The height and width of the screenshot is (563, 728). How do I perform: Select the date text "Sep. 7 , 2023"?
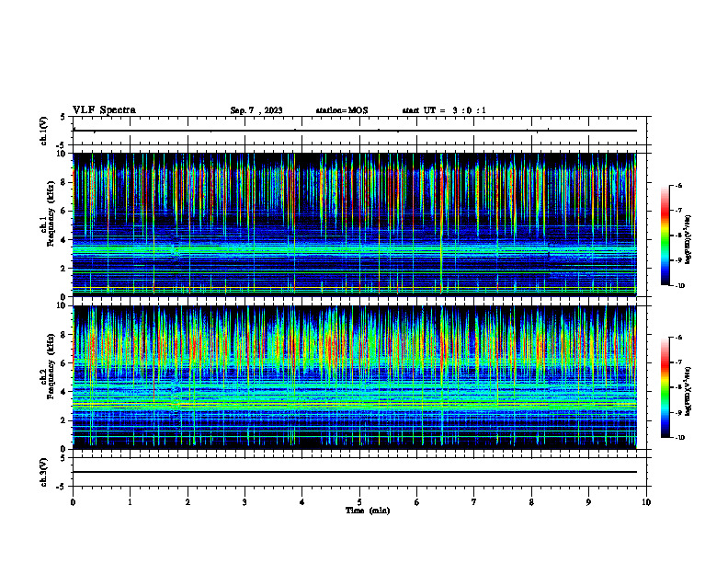point(256,110)
